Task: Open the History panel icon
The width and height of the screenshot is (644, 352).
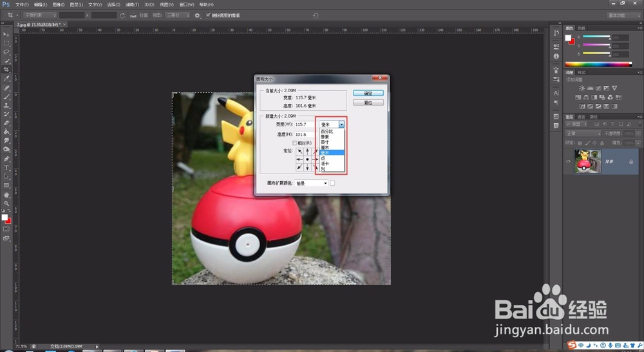Action: tap(556, 34)
